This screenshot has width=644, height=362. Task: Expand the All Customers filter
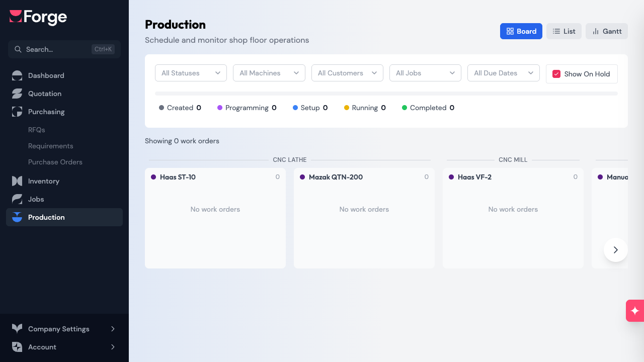click(x=347, y=73)
